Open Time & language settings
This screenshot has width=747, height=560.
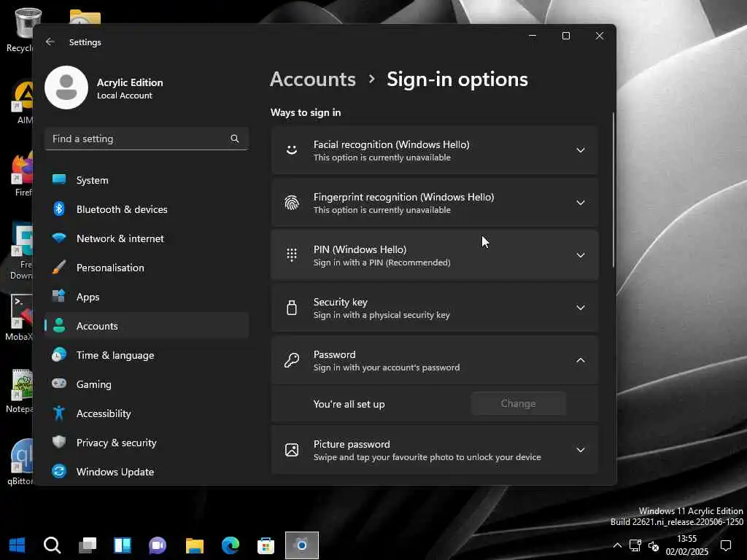click(x=147, y=355)
